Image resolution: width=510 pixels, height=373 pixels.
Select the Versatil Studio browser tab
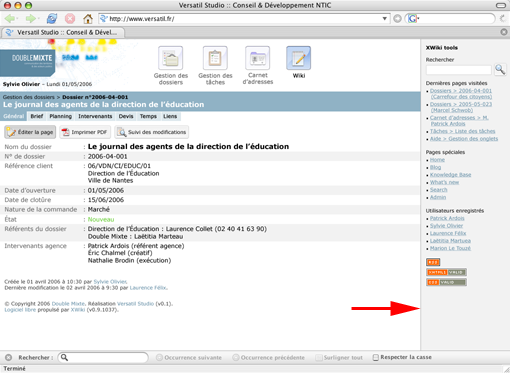[x=63, y=32]
